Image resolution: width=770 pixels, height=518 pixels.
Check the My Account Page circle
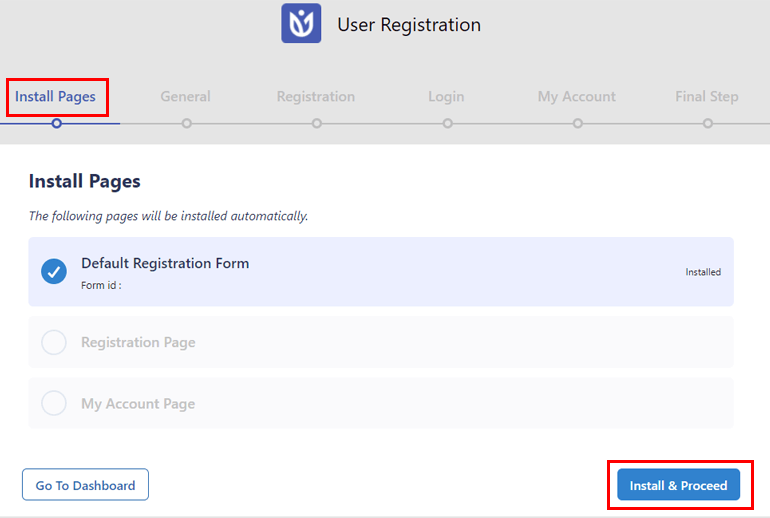point(54,404)
